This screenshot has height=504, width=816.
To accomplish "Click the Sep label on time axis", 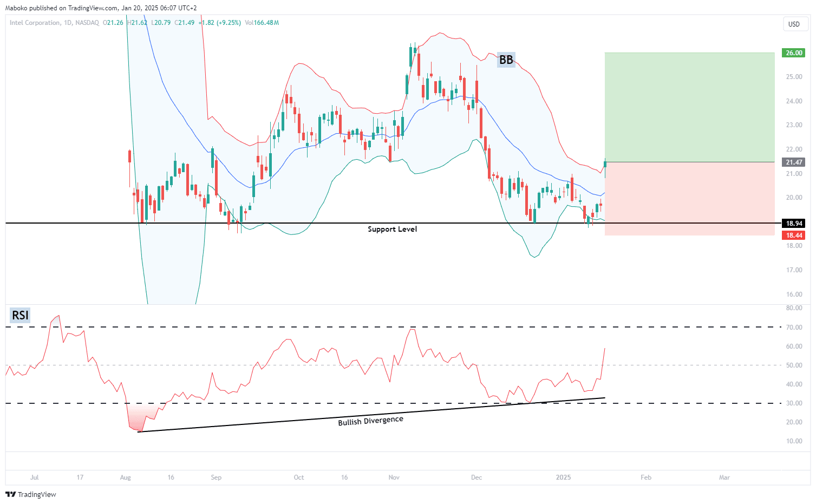I will [216, 477].
